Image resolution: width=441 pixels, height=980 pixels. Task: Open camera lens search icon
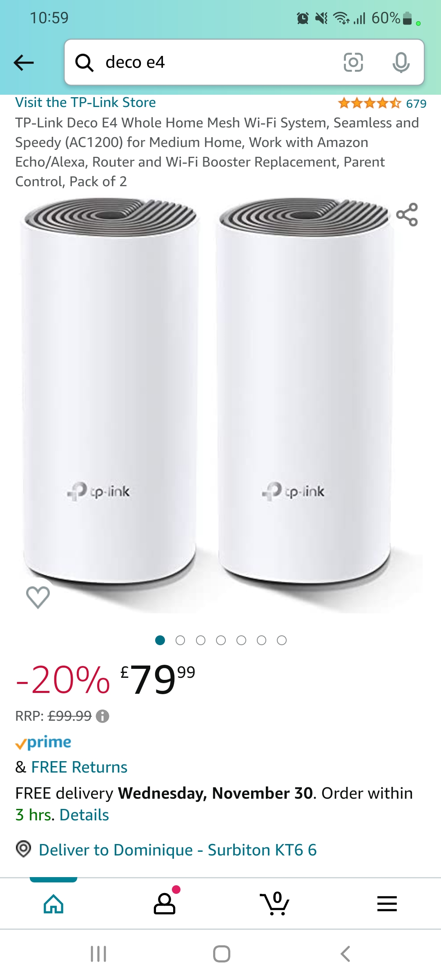353,62
